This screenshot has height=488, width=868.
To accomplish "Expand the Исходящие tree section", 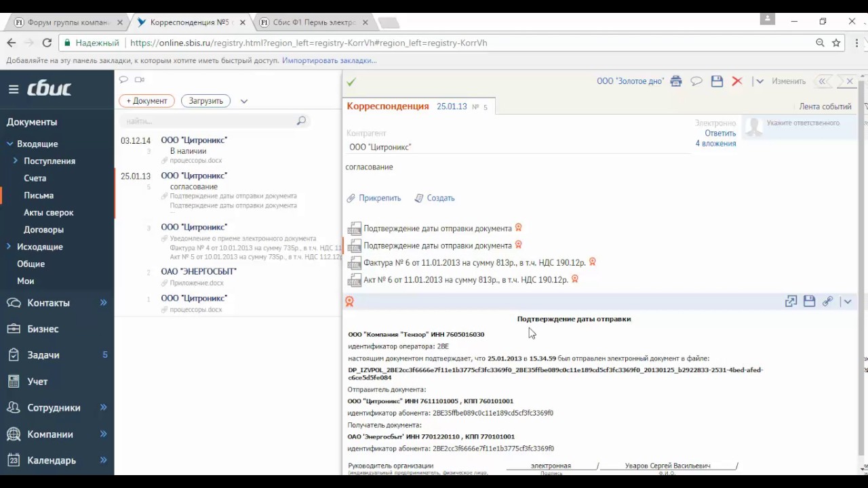I will 9,247.
